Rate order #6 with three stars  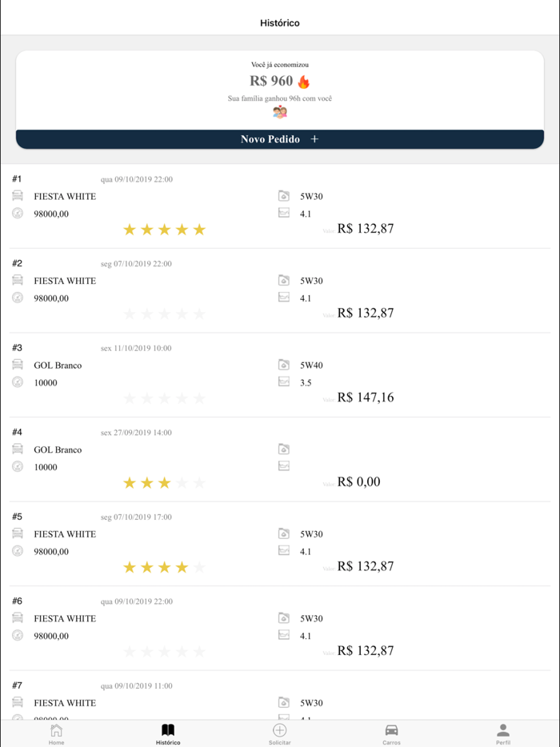(164, 652)
